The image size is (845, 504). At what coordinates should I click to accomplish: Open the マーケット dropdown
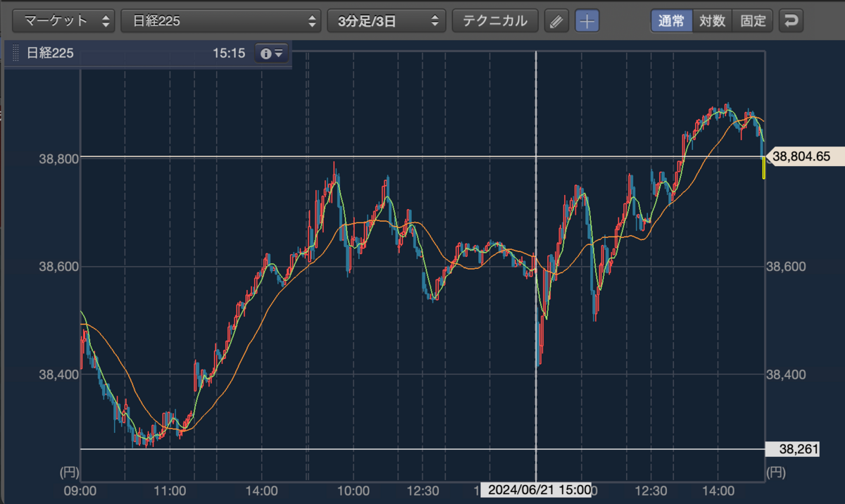pyautogui.click(x=63, y=21)
